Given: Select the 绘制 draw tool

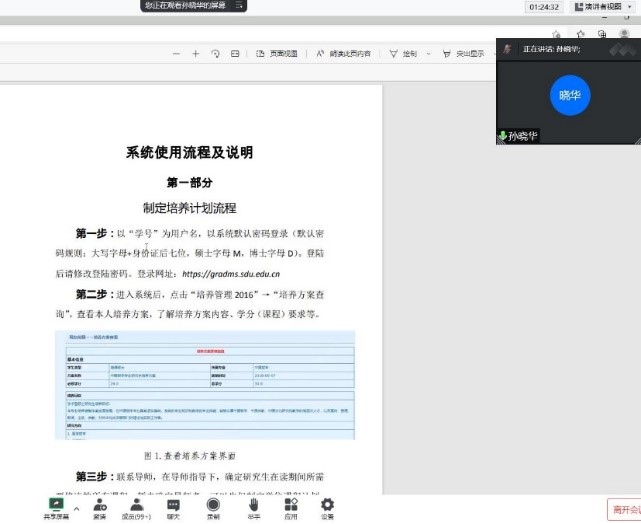Looking at the screenshot, I should click(x=403, y=54).
